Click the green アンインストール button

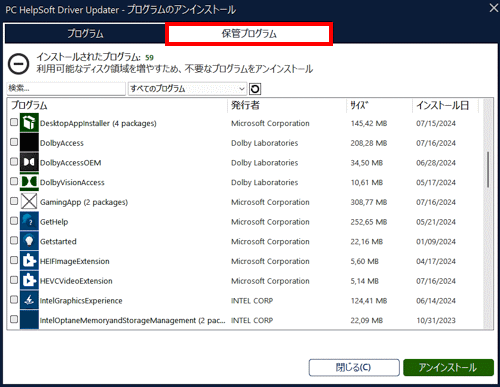(448, 367)
